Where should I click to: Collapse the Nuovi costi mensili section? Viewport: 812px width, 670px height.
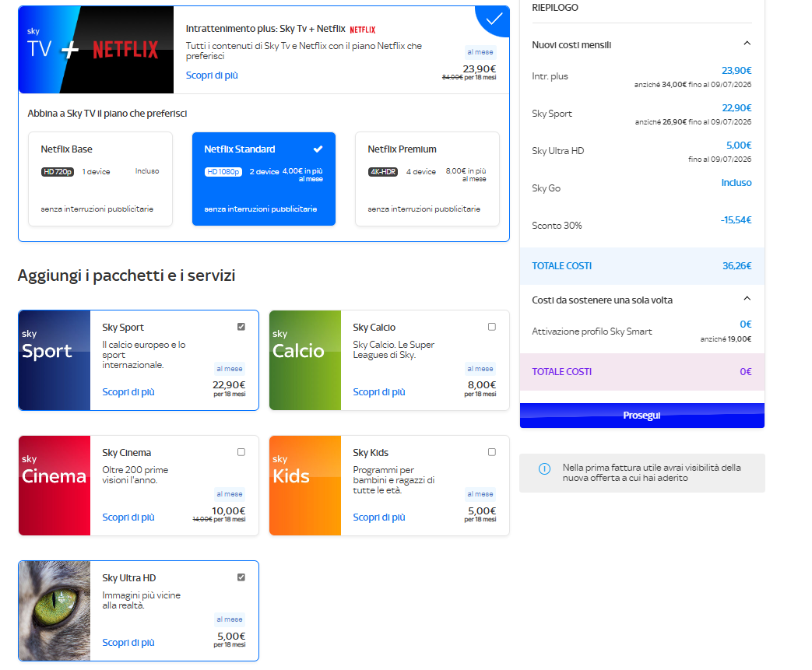pyautogui.click(x=747, y=44)
